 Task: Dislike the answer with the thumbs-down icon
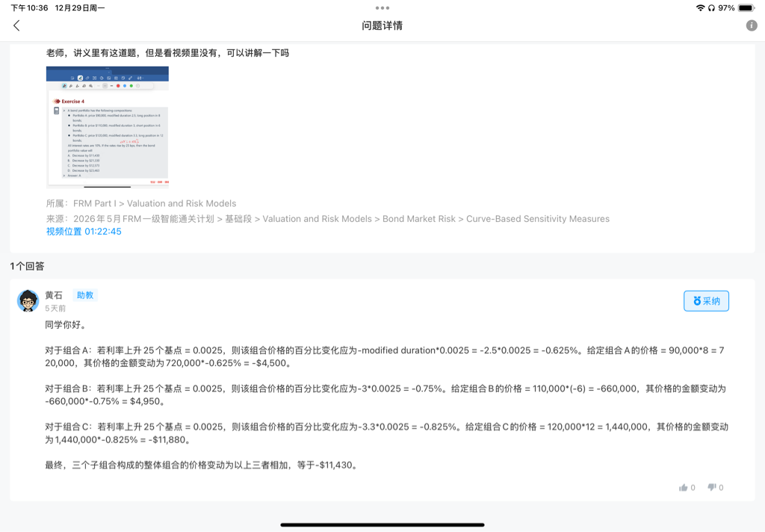pos(712,488)
